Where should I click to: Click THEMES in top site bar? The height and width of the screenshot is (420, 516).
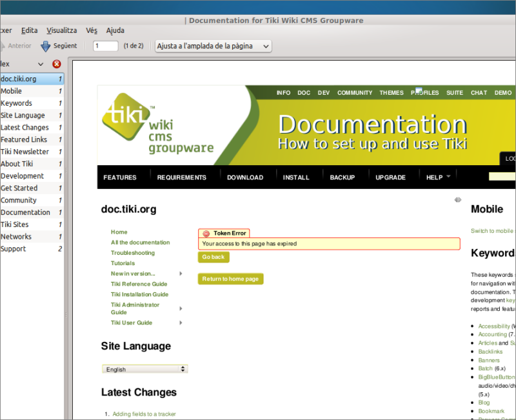[x=392, y=93]
